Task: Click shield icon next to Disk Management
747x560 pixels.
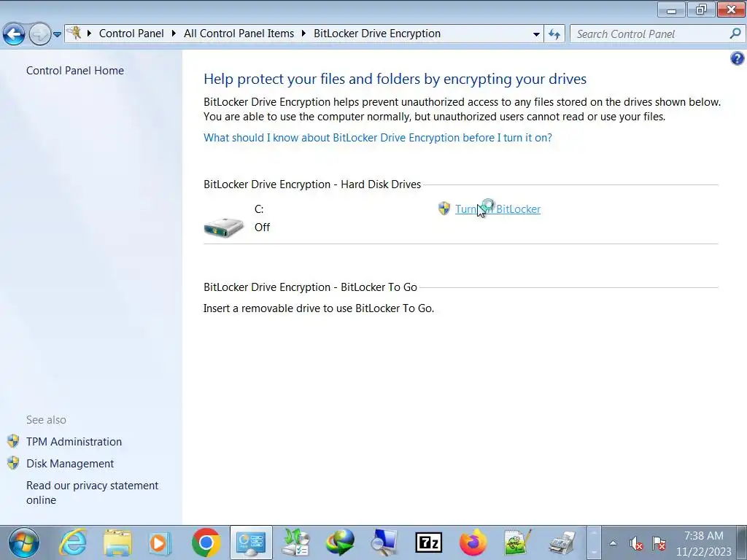Action: [13, 463]
